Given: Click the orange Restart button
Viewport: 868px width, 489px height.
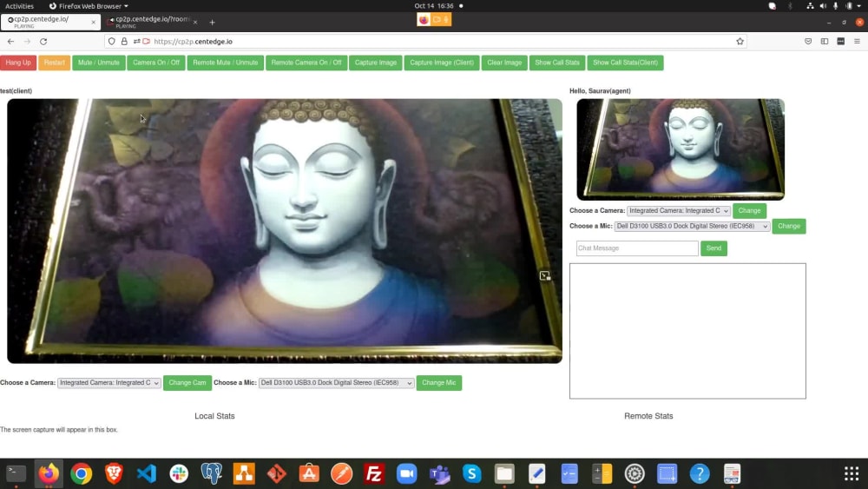Looking at the screenshot, I should [54, 63].
